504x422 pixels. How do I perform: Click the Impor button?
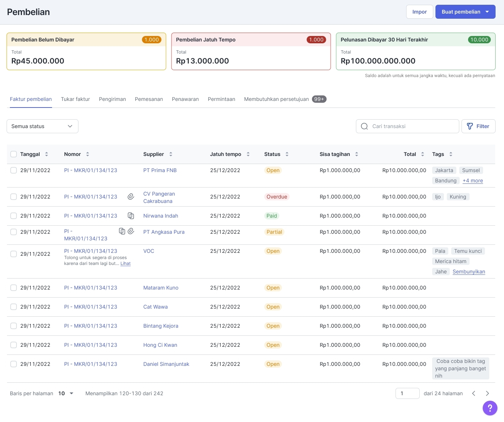point(419,12)
